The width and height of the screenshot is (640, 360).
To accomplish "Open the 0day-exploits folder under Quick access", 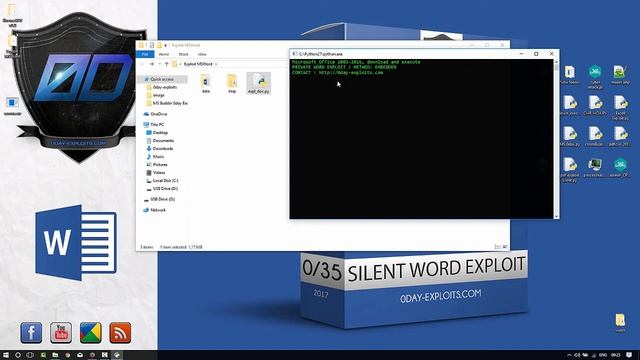I will pos(165,87).
